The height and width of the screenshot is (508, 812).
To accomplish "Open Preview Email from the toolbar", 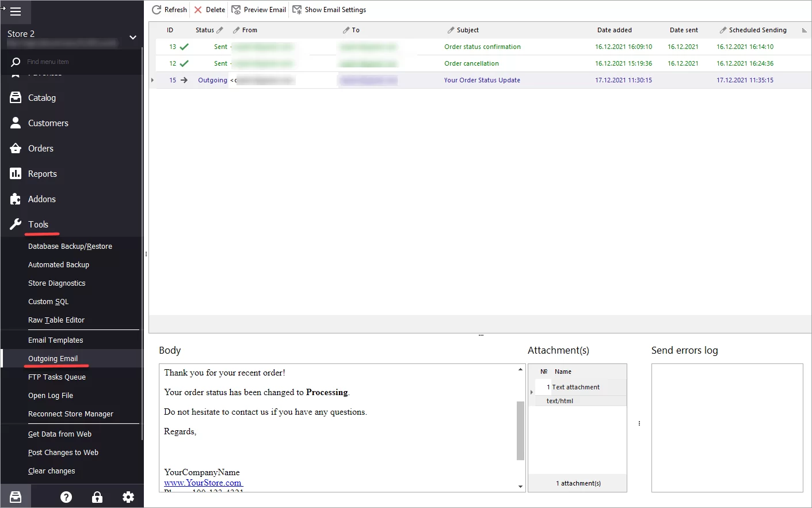I will click(x=258, y=9).
